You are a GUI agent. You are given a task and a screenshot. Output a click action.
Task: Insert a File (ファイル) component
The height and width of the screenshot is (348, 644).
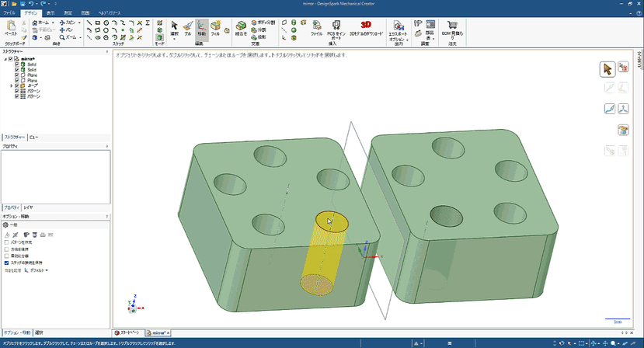point(317,28)
